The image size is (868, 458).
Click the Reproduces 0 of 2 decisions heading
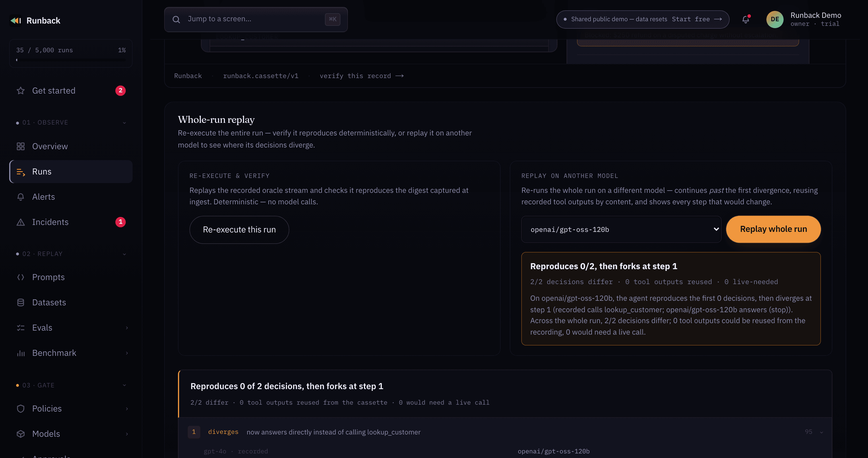pos(287,386)
